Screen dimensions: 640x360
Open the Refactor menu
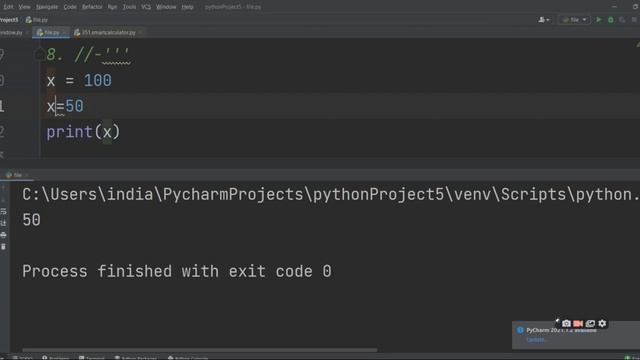coord(92,7)
